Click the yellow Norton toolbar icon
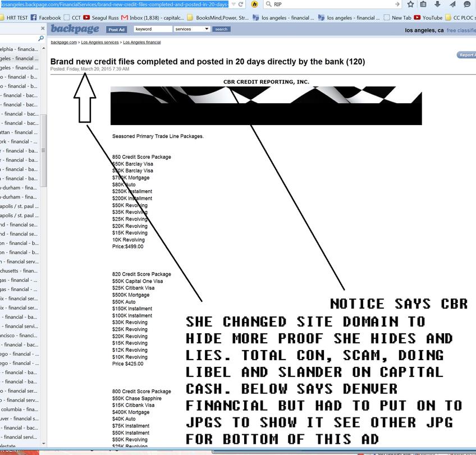The image size is (476, 455). 255,4
